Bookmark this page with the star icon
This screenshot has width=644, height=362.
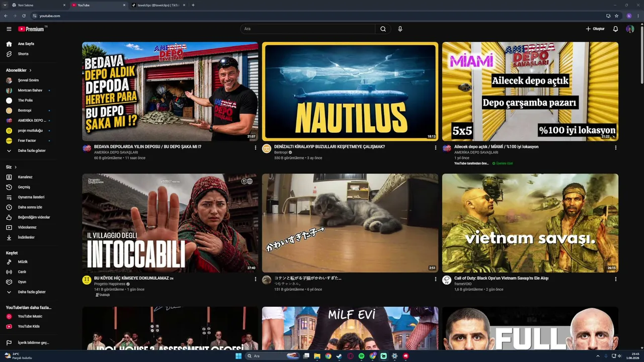coord(616,16)
